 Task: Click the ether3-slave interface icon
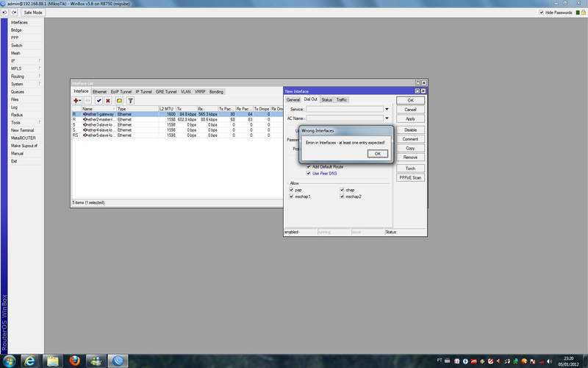(85, 124)
